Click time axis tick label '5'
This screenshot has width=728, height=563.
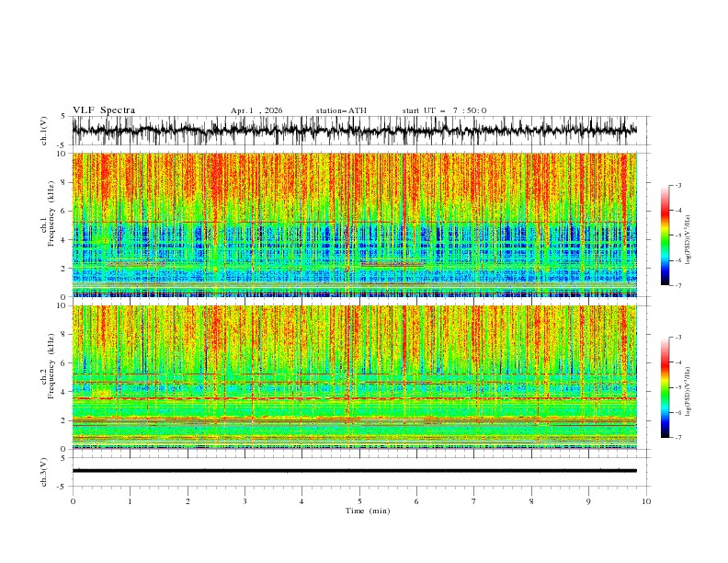(359, 501)
